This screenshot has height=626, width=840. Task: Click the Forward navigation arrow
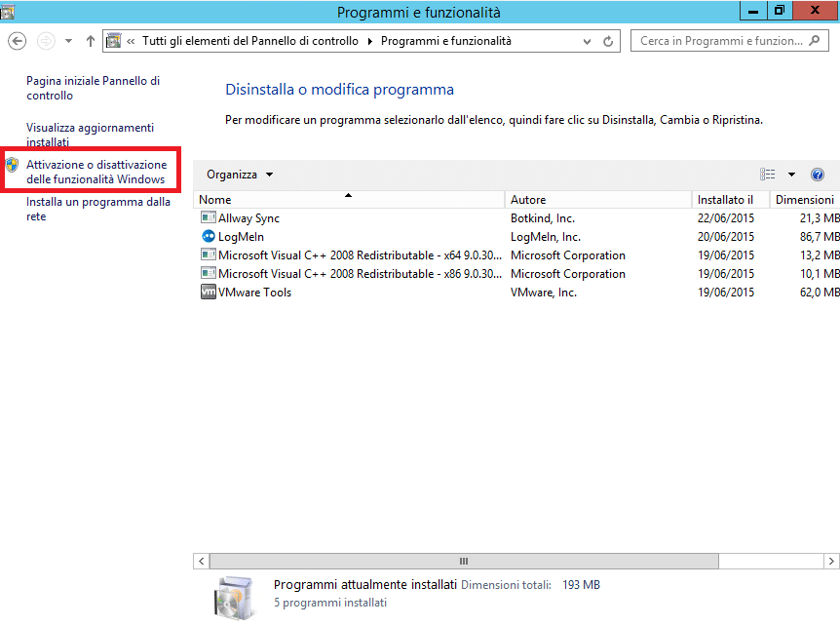(x=46, y=41)
